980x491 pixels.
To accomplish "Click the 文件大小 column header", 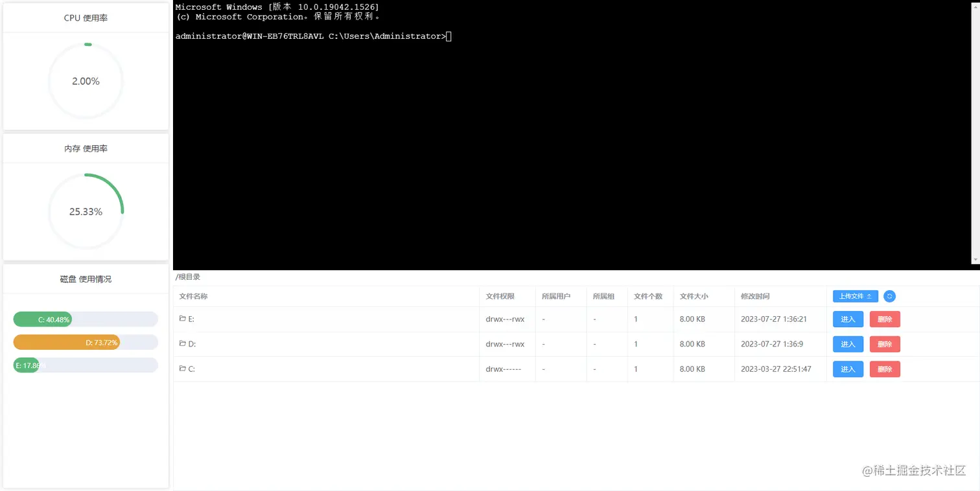I will (x=694, y=296).
